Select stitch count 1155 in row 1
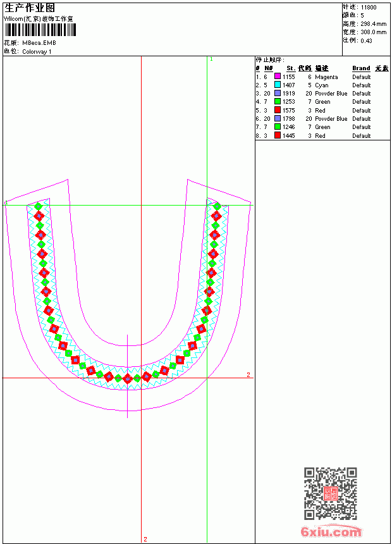This screenshot has width=392, height=544. [288, 77]
